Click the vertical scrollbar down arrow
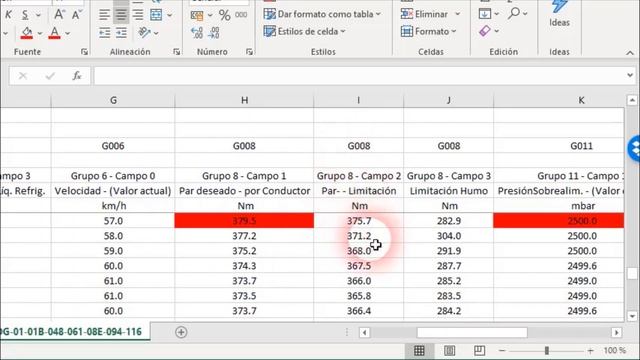This screenshot has height=360, width=640. (632, 316)
